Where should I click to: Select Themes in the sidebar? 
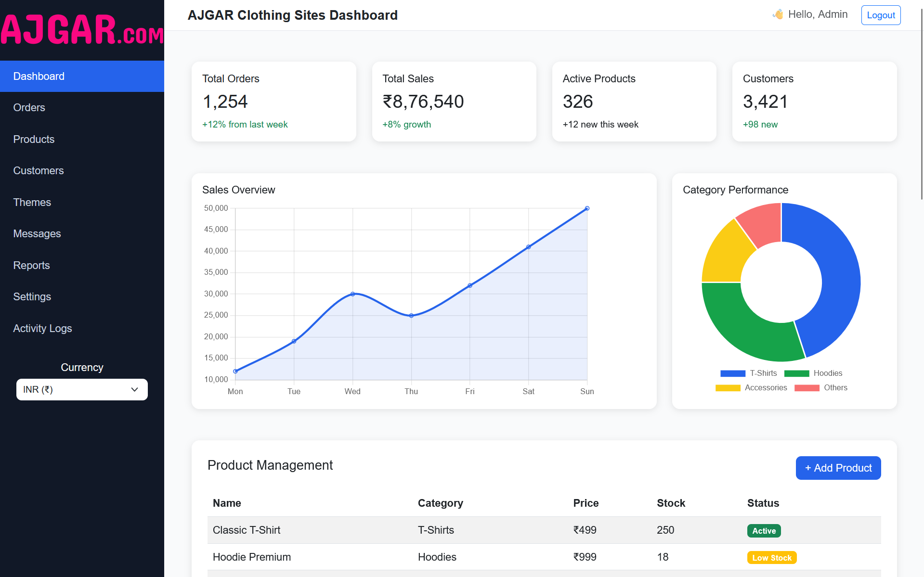click(32, 203)
